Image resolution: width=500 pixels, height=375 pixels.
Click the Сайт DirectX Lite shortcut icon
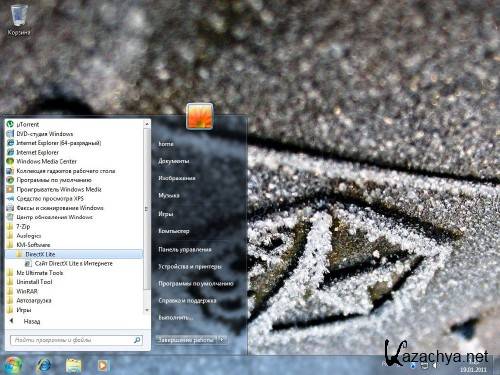[29, 263]
